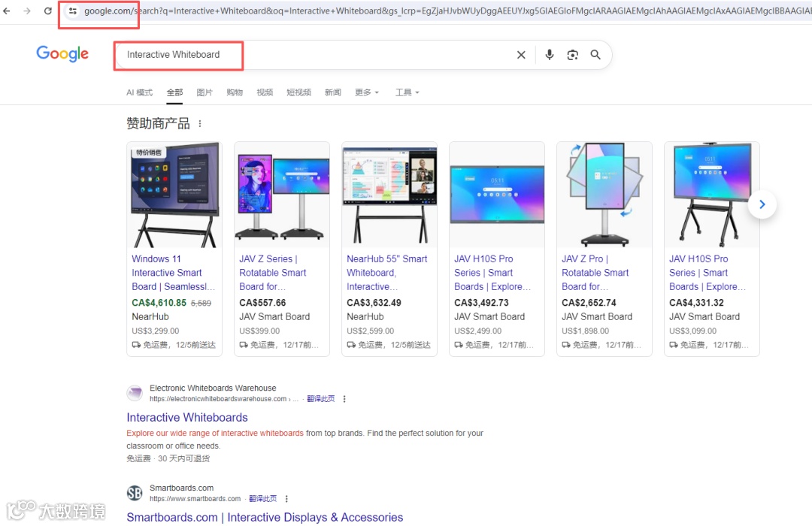Screen dimensions: 812x526
Task: Open Google Lens image search icon
Action: tap(572, 54)
